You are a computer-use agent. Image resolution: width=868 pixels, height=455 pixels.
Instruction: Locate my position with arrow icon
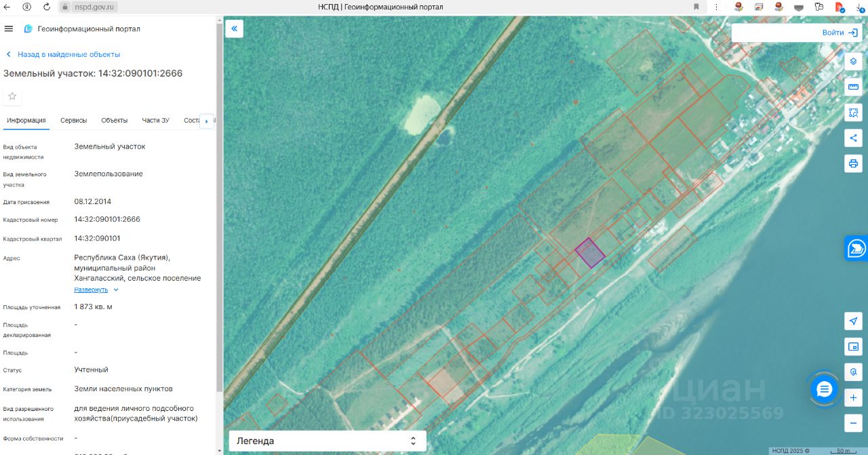pos(853,321)
